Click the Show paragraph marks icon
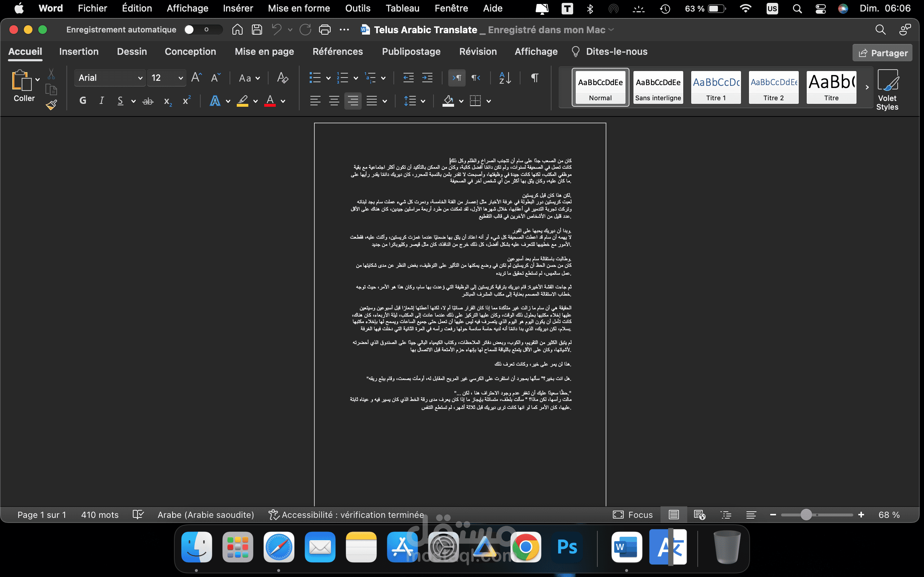The width and height of the screenshot is (924, 577). (535, 78)
